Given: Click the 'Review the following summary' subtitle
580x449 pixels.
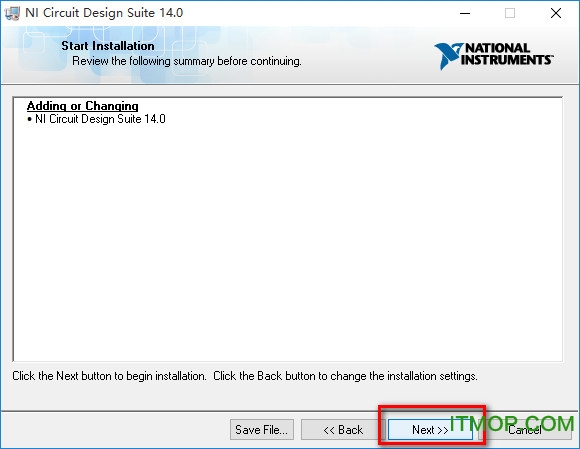Looking at the screenshot, I should [187, 61].
